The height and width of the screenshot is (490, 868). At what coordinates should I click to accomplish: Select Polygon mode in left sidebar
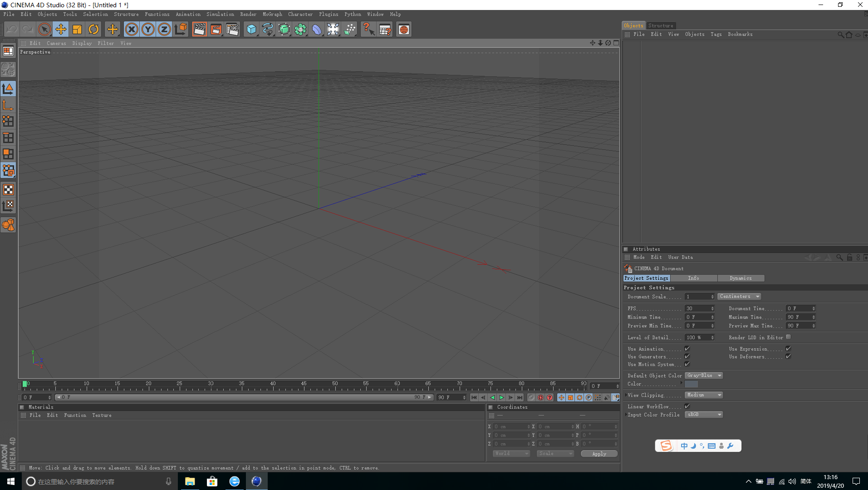[x=8, y=154]
